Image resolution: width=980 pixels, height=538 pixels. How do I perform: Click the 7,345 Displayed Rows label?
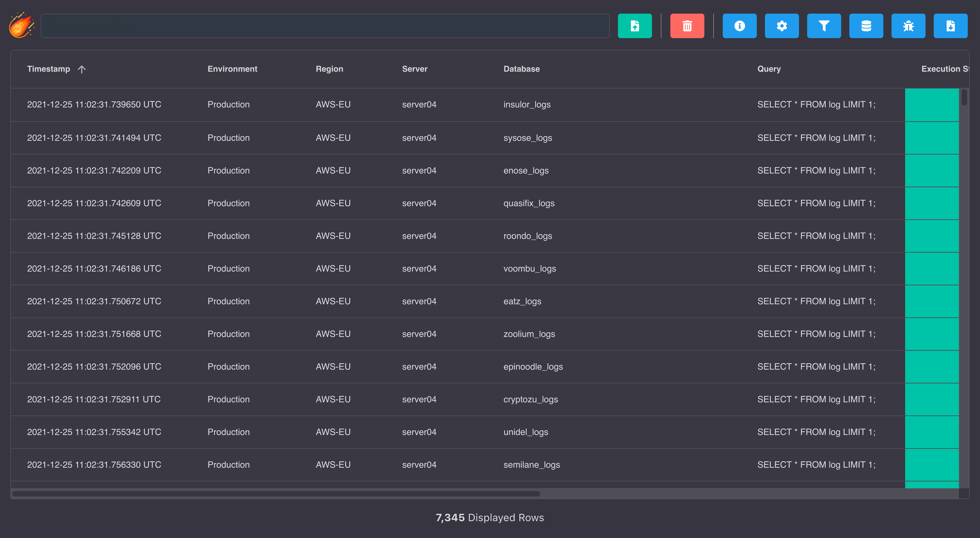pyautogui.click(x=490, y=518)
